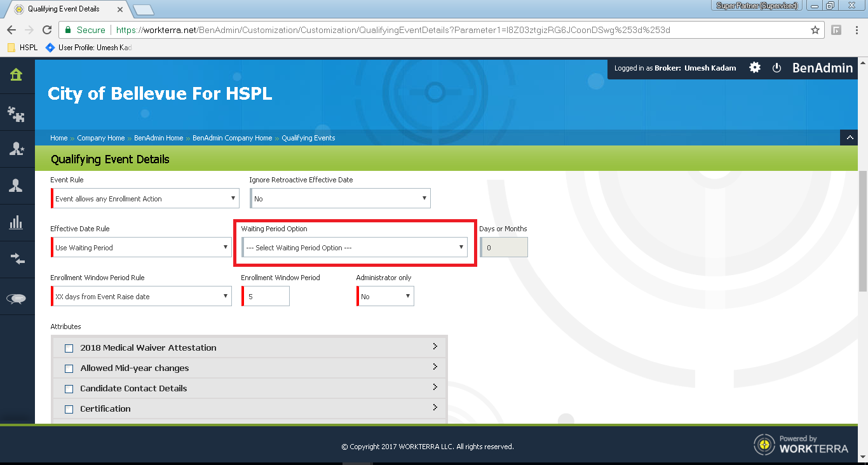The image size is (868, 465).
Task: Click the browser forward arrow
Action: tap(29, 30)
